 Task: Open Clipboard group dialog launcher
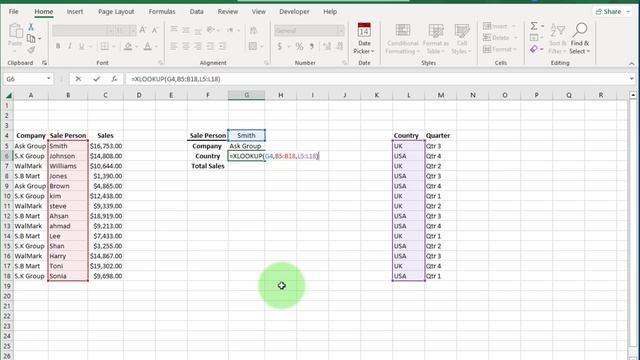tap(44, 63)
